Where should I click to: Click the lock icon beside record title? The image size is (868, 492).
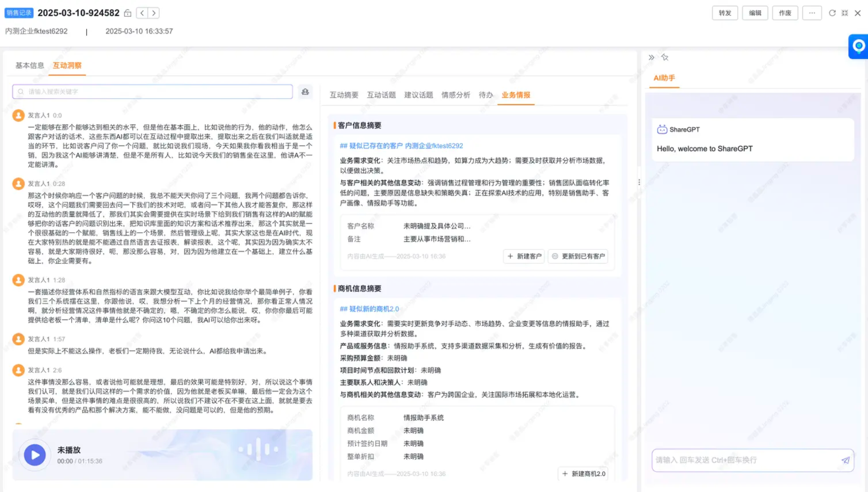tap(127, 13)
